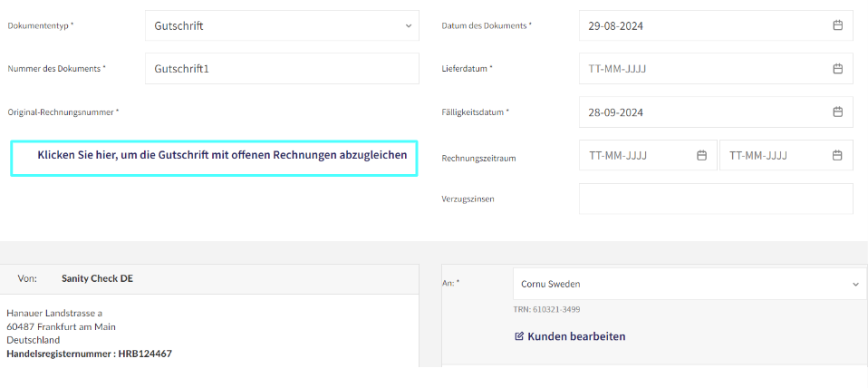The image size is (868, 388).
Task: Click the Verzugszinsen label
Action: (468, 199)
